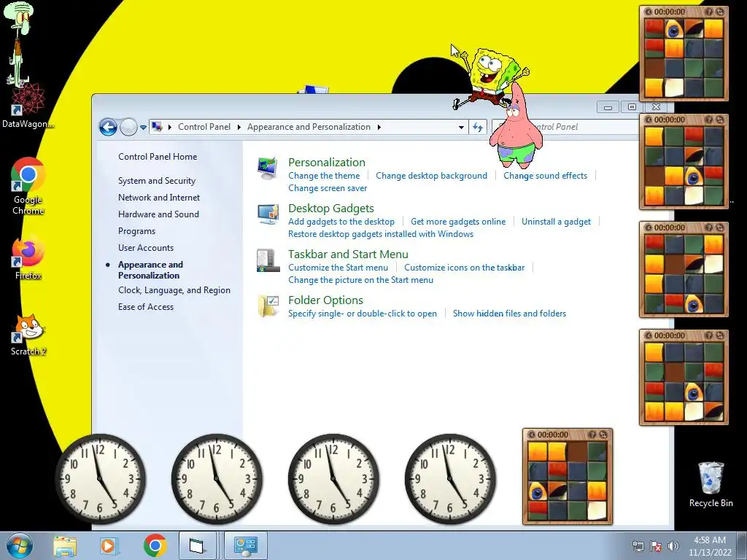
Task: Click the question mark on clock-row puzzle gadget
Action: pos(592,435)
